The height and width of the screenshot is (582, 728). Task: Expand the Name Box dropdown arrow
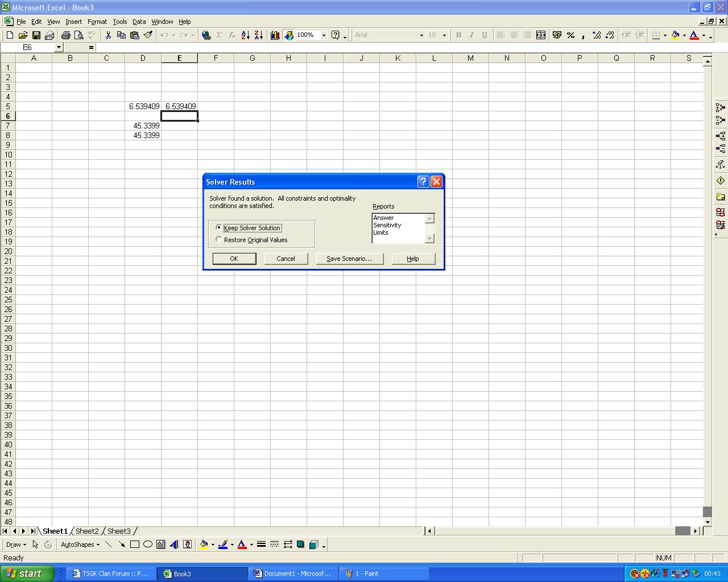tap(59, 48)
